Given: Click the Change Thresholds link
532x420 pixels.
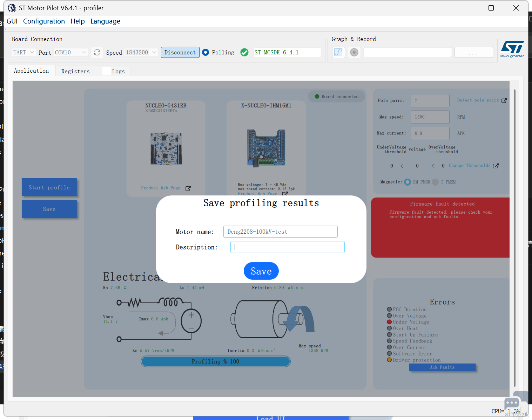Looking at the screenshot, I should coord(470,166).
